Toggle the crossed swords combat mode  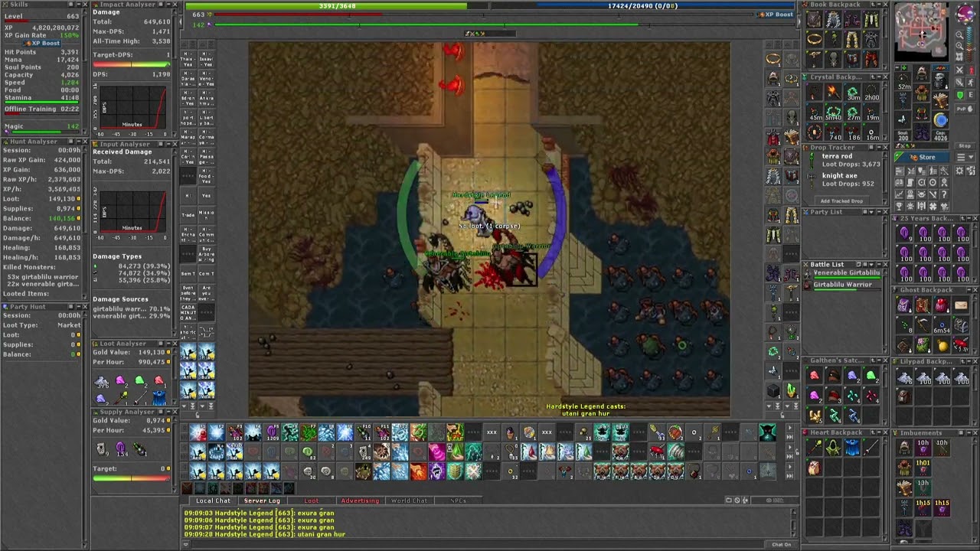(959, 70)
